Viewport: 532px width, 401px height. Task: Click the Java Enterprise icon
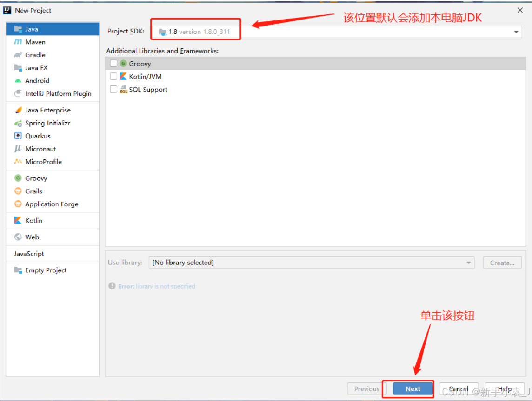(x=18, y=110)
